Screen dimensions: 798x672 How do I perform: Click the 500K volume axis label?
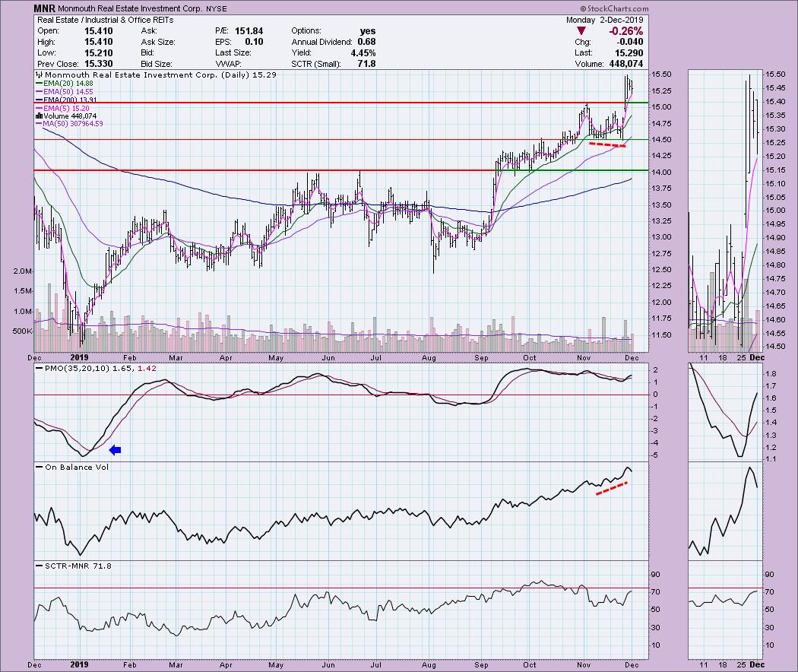(x=22, y=331)
